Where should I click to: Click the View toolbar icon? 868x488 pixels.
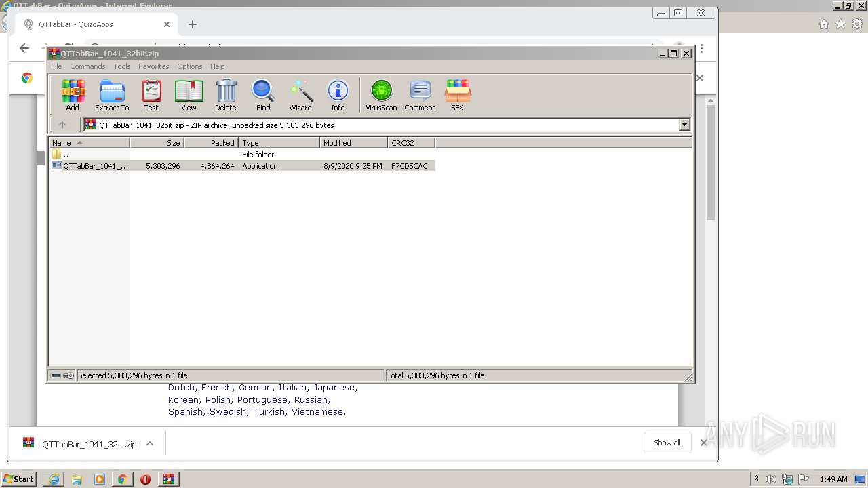pos(189,95)
